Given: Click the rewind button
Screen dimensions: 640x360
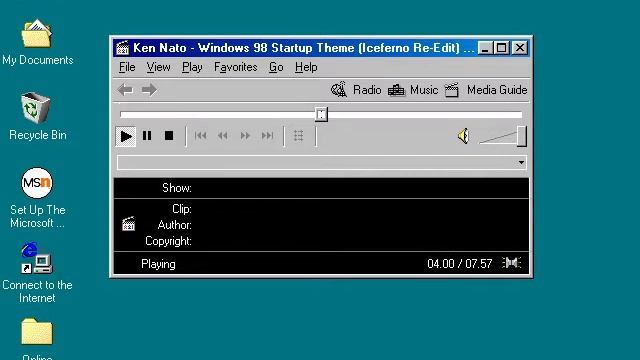Looking at the screenshot, I should click(x=222, y=136).
